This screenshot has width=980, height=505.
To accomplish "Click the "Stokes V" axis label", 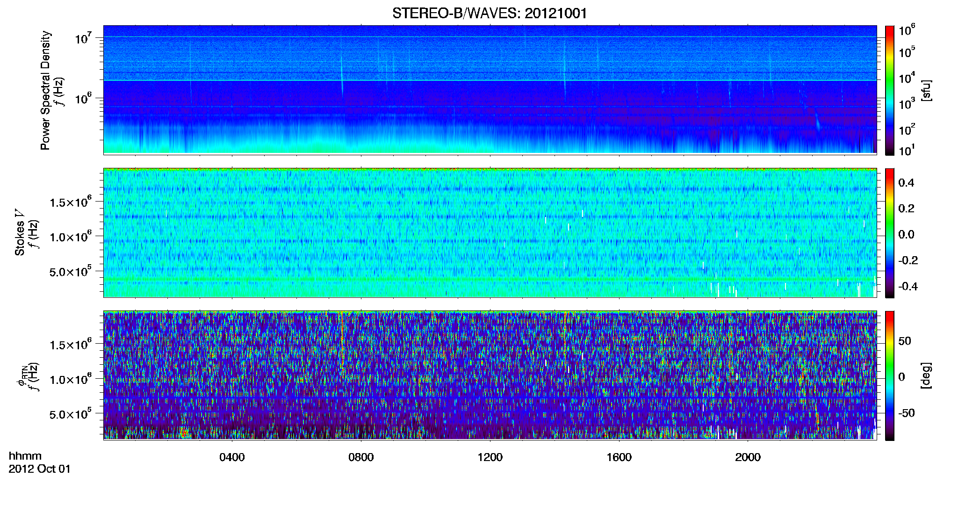I will [x=20, y=232].
